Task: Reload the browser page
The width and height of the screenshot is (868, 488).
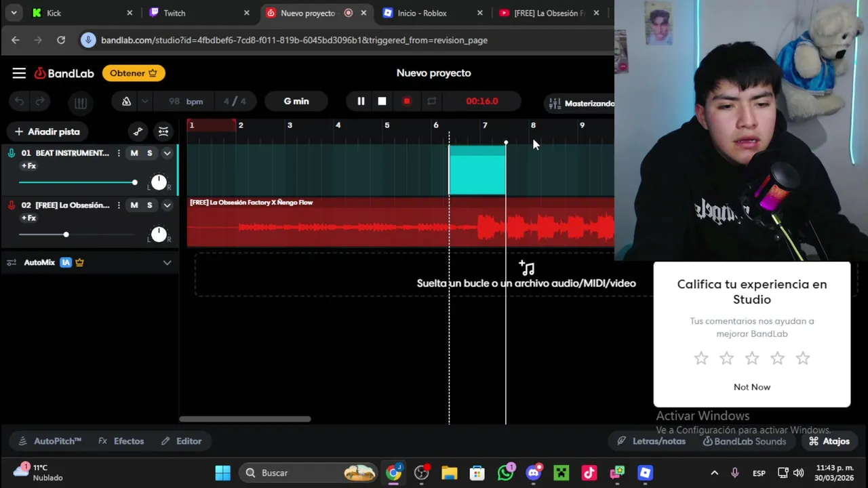Action: click(61, 40)
